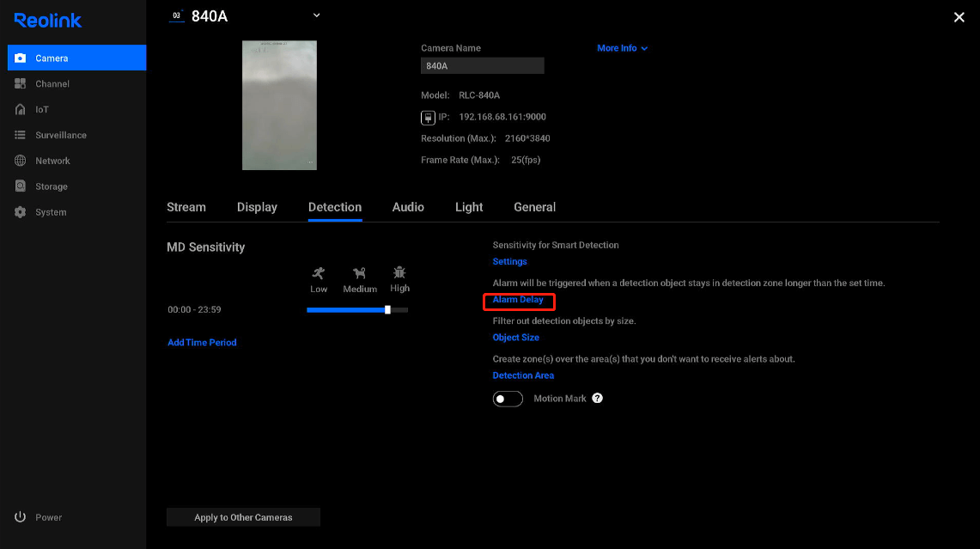Viewport: 980px width, 549px height.
Task: Open Channel settings icon
Action: [x=20, y=84]
